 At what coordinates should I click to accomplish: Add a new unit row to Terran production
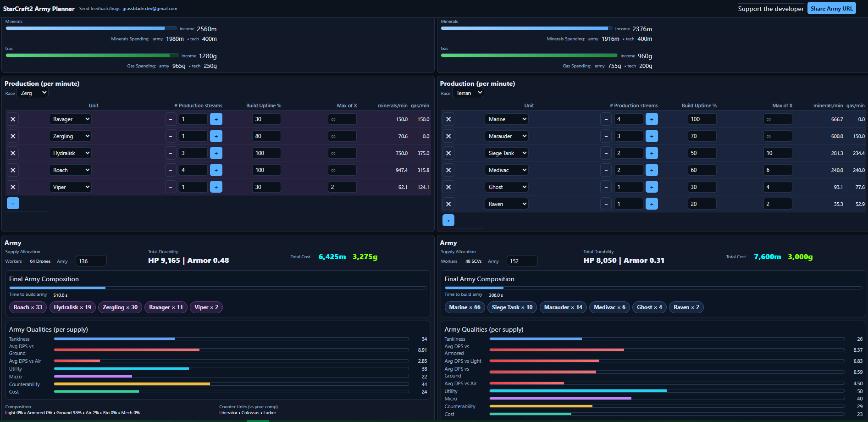pos(448,220)
